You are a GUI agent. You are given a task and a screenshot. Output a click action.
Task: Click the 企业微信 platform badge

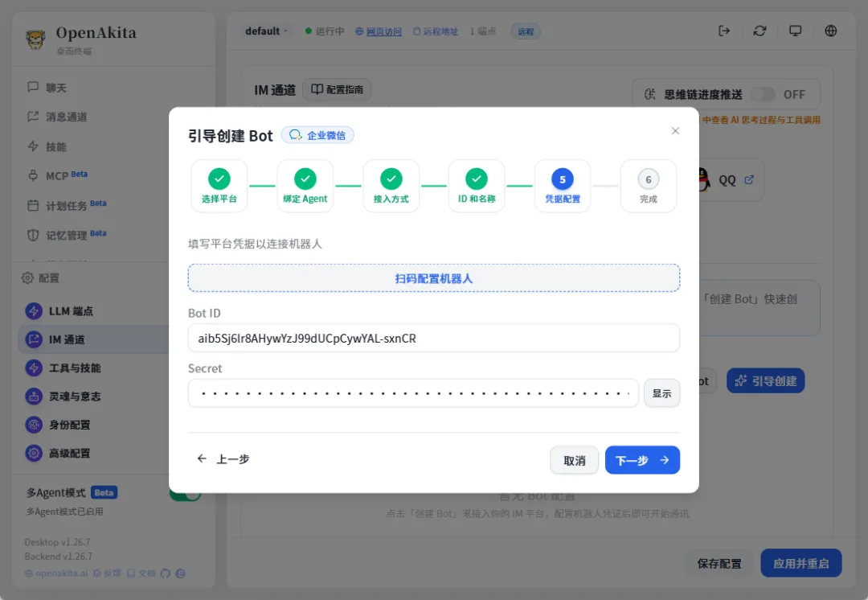317,135
